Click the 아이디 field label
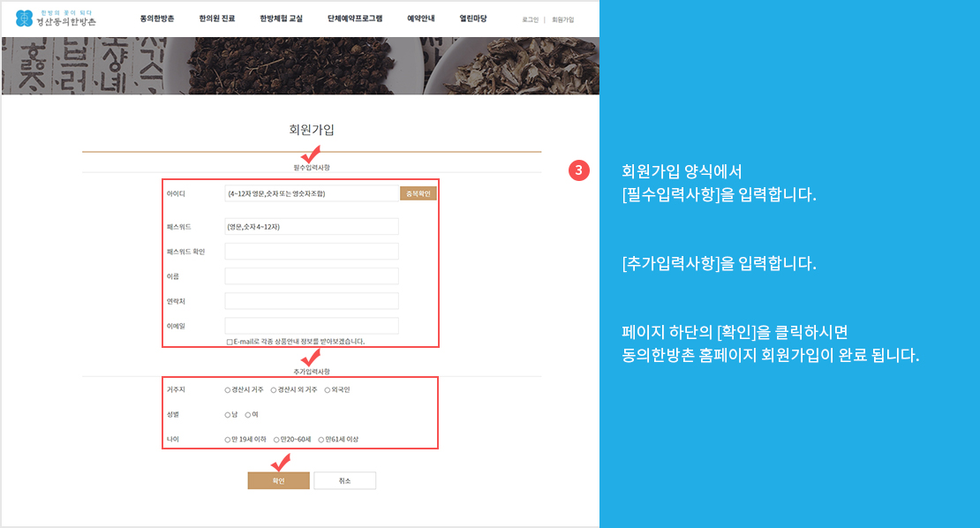Image resolution: width=980 pixels, height=528 pixels. point(176,193)
